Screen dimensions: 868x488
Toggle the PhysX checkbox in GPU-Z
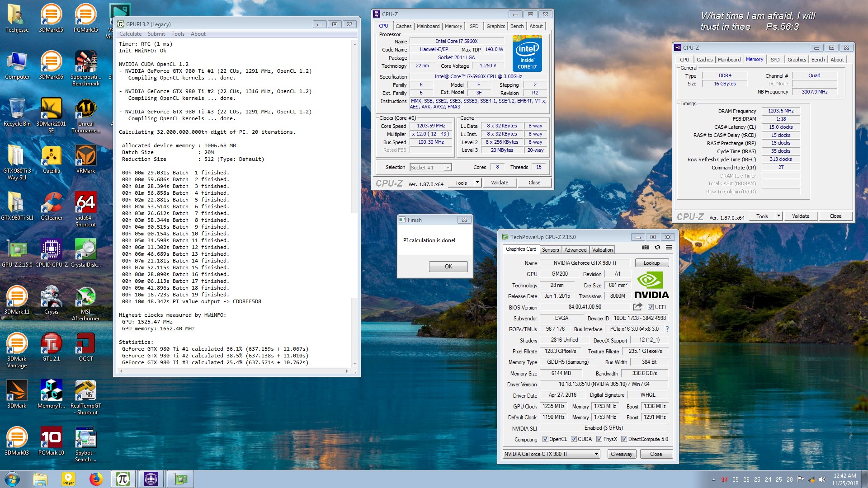[x=599, y=439]
